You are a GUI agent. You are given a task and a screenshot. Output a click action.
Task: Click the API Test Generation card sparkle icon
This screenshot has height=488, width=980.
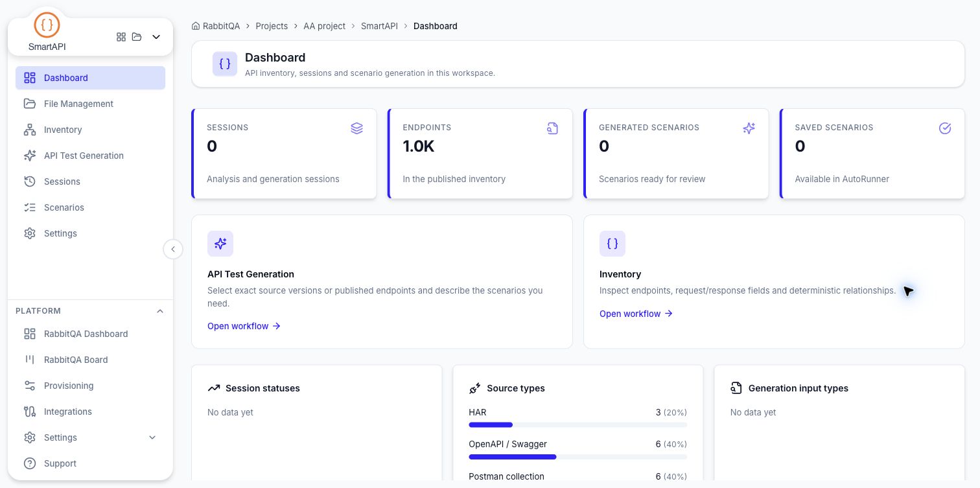220,244
